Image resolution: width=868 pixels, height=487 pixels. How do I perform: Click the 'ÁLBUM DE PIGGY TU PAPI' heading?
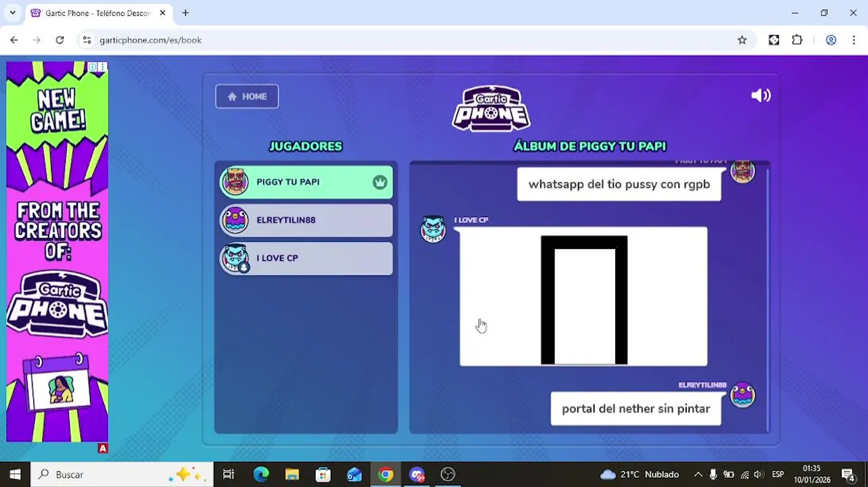click(x=589, y=146)
